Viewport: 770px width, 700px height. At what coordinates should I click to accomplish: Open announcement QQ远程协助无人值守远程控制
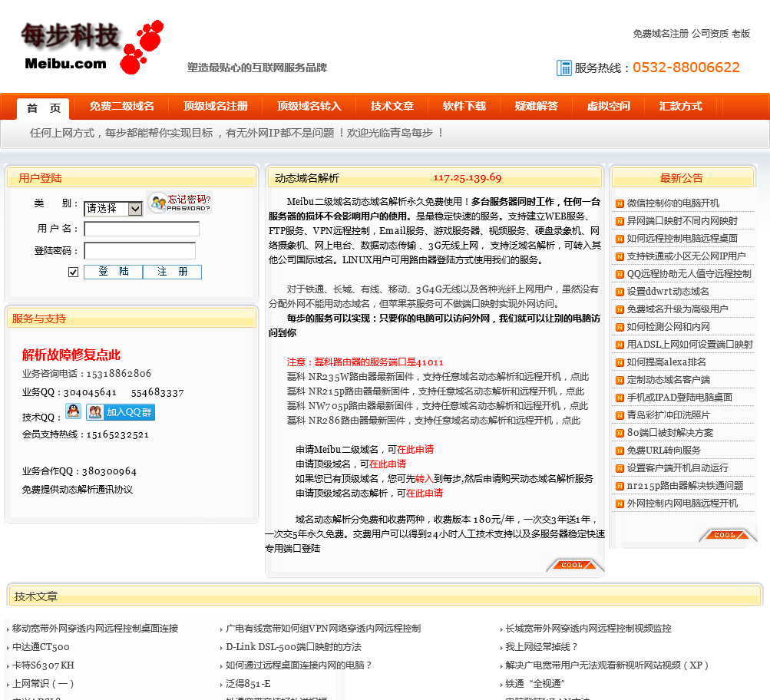click(x=689, y=275)
